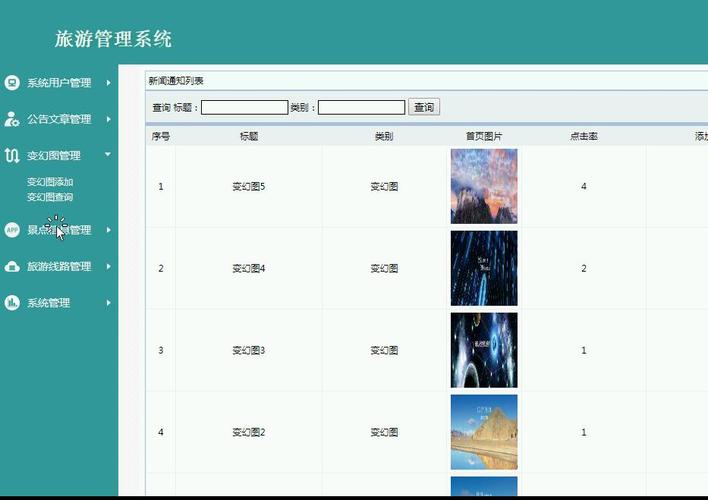Expand 系统用户管理 submenu arrow

pyautogui.click(x=108, y=83)
